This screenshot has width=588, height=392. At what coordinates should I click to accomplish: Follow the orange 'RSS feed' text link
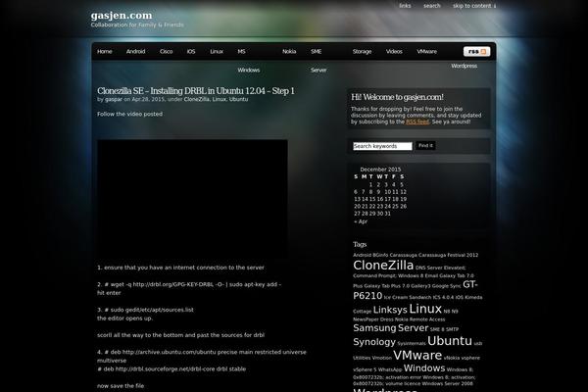pos(417,122)
